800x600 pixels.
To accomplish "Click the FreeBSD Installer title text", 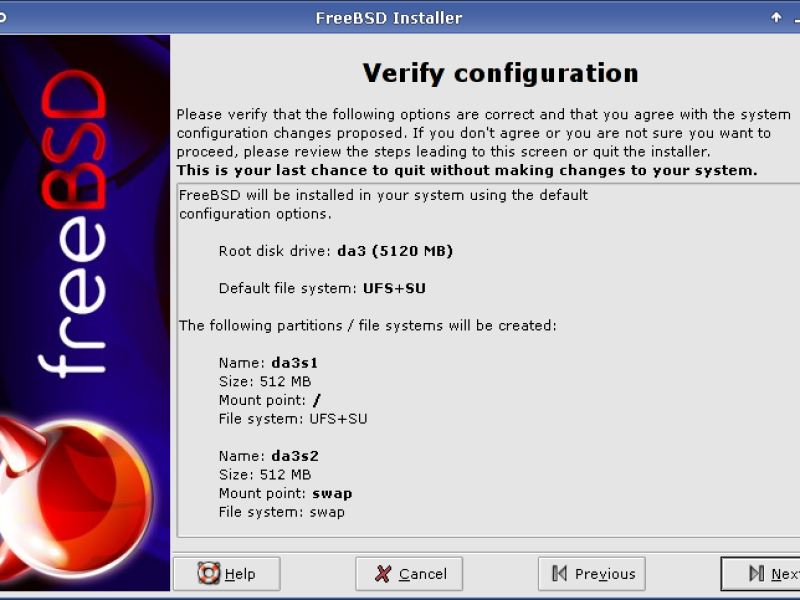I will [x=389, y=18].
